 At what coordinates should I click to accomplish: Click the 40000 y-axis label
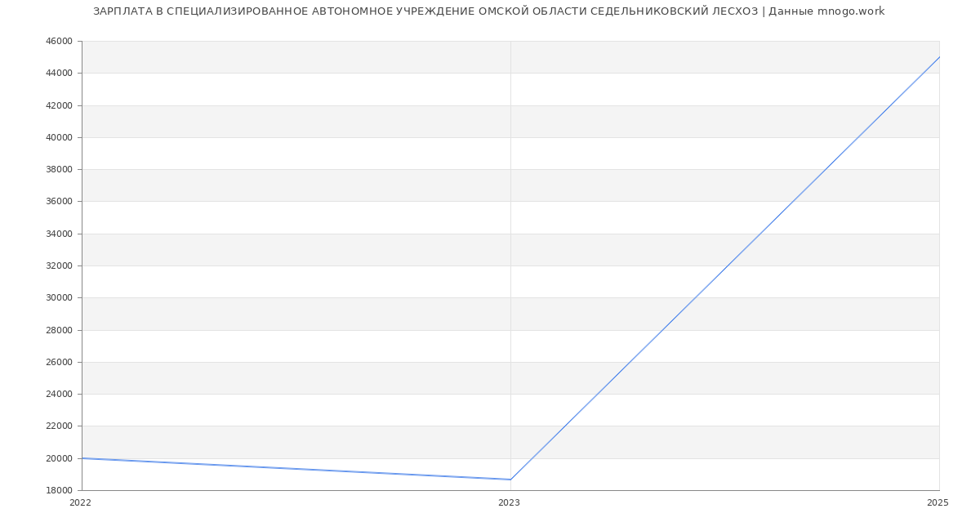click(x=59, y=137)
